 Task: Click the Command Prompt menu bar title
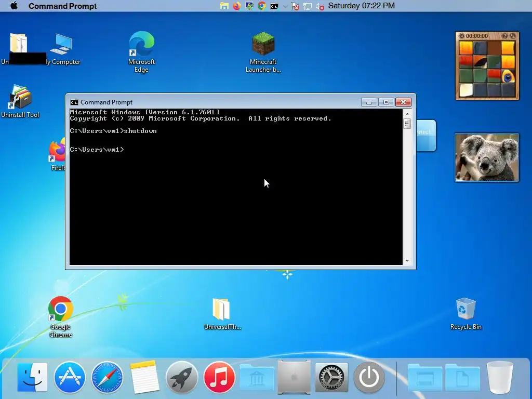click(x=62, y=6)
